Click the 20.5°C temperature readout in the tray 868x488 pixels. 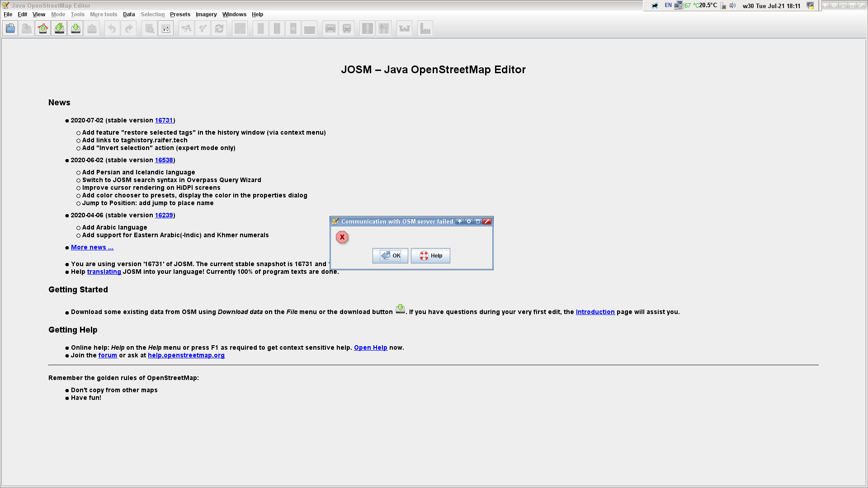coord(708,5)
